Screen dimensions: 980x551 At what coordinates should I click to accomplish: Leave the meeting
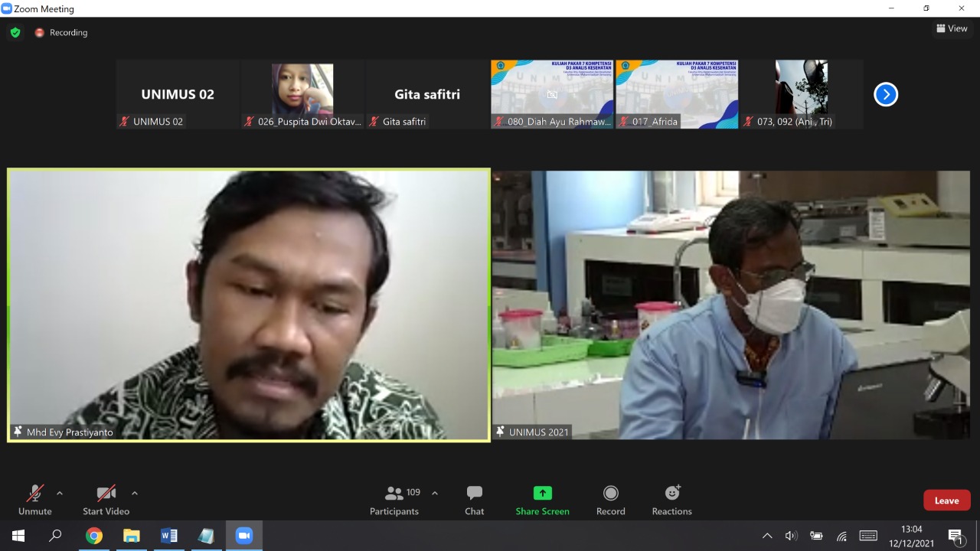(946, 500)
